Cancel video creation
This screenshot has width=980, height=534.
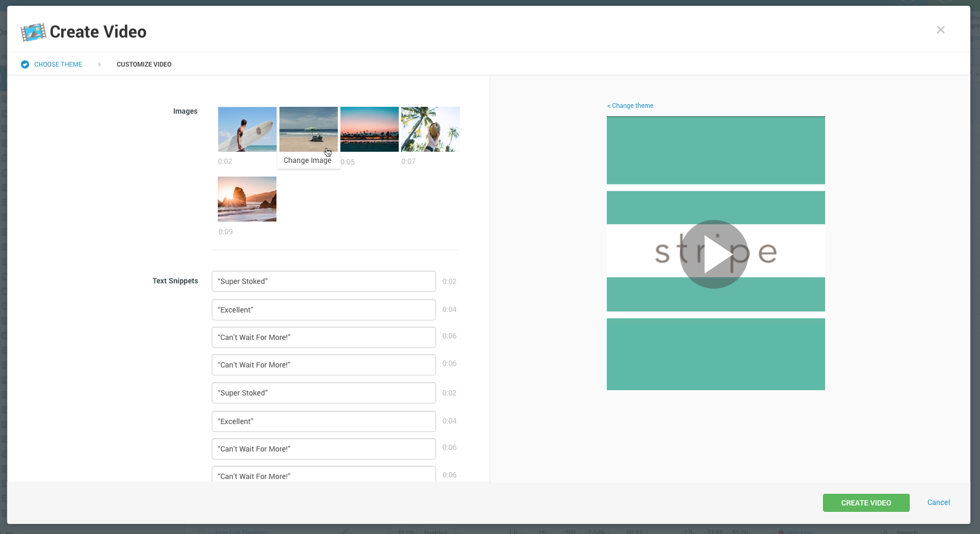tap(938, 502)
